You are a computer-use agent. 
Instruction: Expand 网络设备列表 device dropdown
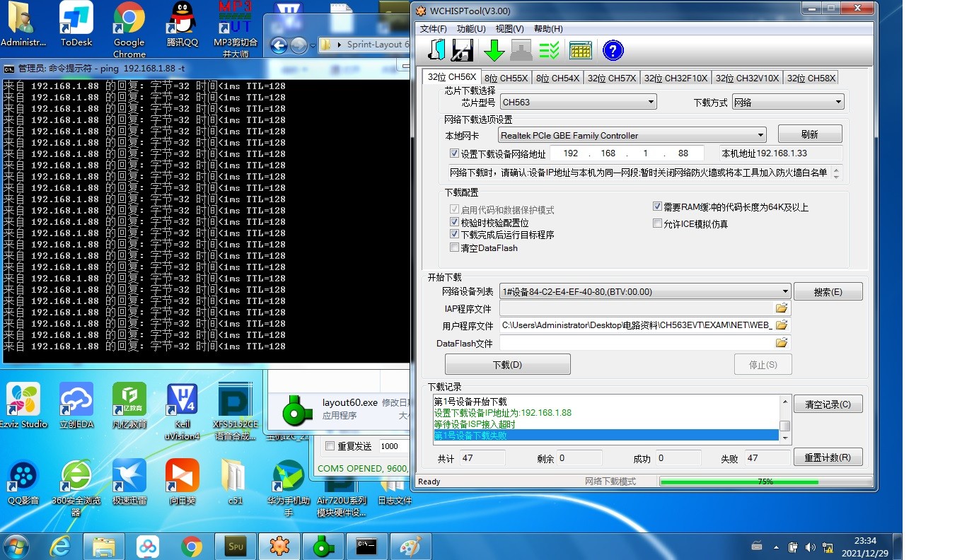[x=785, y=291]
